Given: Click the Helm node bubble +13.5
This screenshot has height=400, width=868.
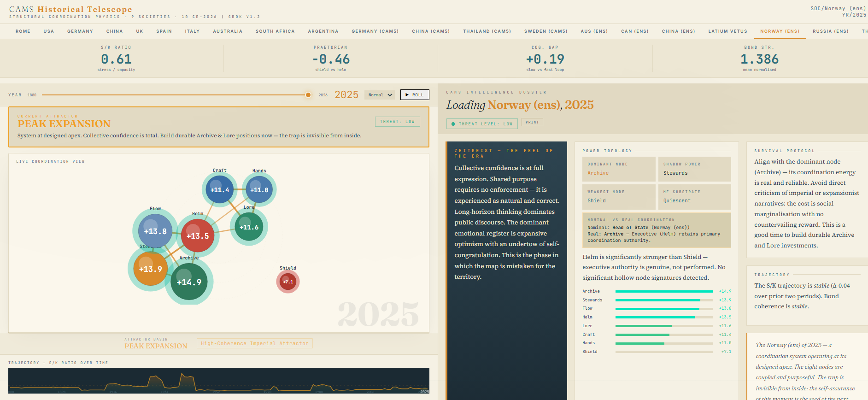Looking at the screenshot, I should (x=198, y=236).
